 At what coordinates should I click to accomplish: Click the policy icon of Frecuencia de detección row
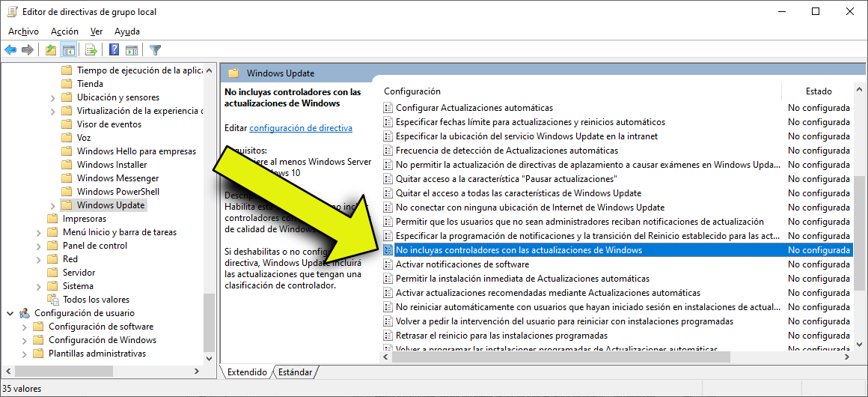388,151
